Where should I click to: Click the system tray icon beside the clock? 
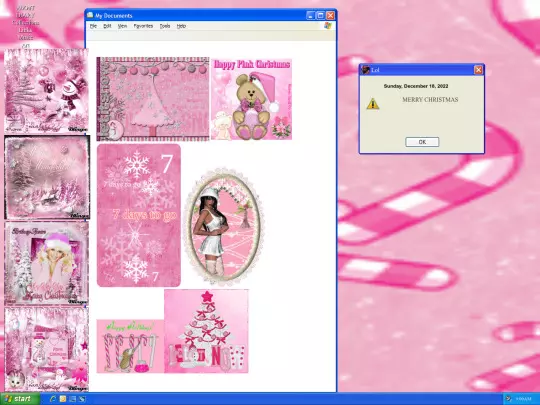[508, 399]
